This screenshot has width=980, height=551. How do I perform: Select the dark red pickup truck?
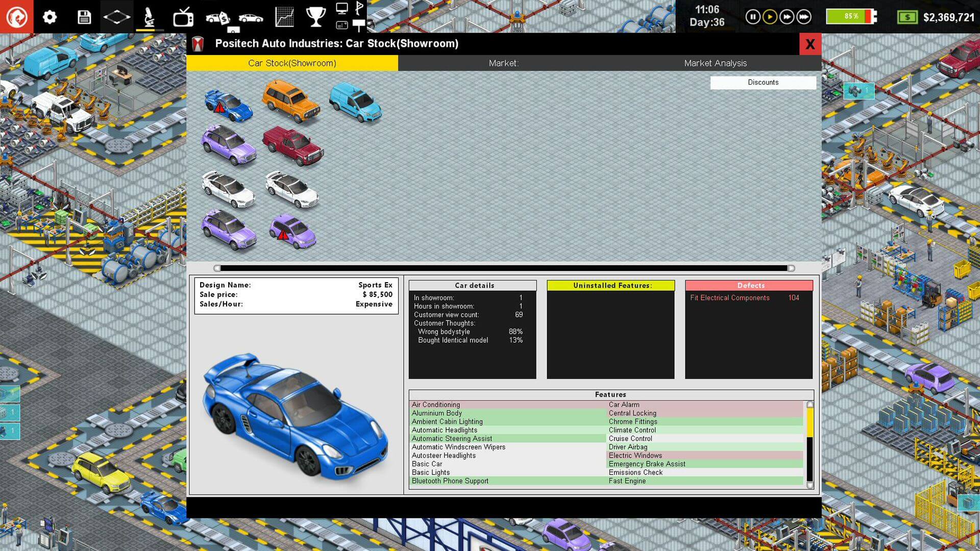tap(293, 145)
